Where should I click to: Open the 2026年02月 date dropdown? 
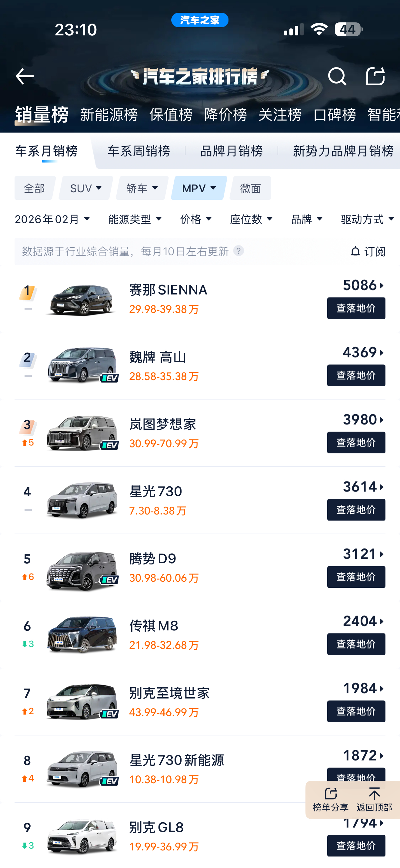pos(53,219)
